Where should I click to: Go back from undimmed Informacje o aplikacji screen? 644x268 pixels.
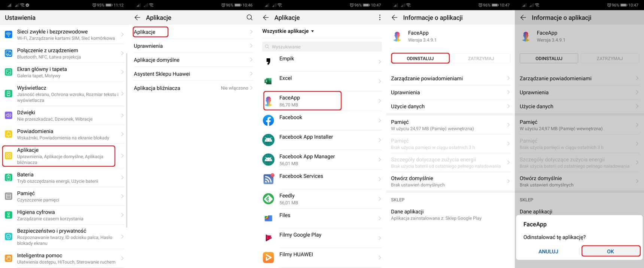(394, 18)
